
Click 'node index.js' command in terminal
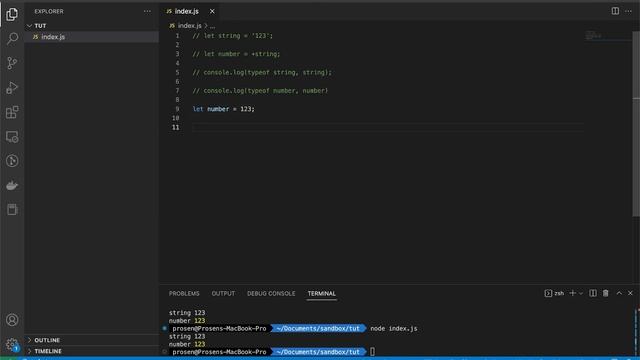(x=393, y=329)
